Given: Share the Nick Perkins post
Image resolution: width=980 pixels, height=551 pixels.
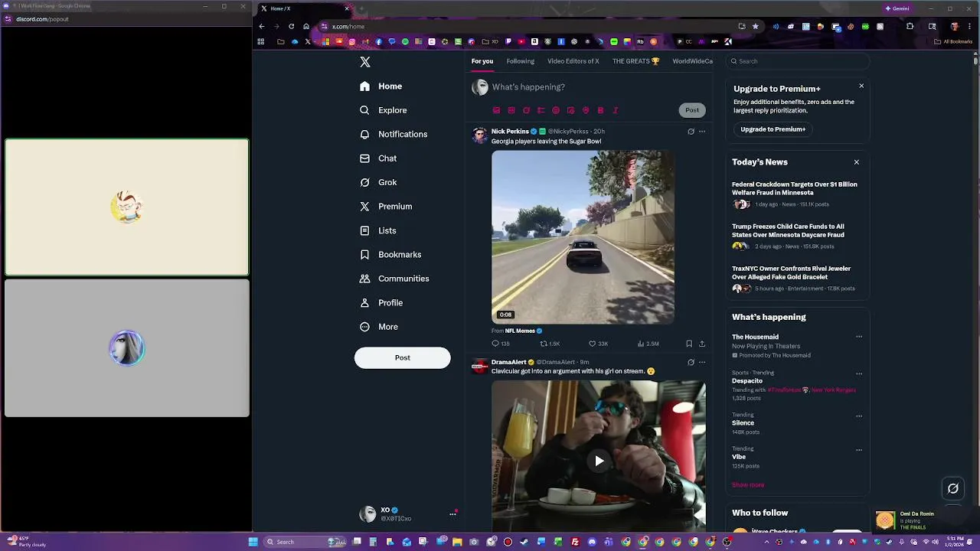Looking at the screenshot, I should tap(702, 344).
